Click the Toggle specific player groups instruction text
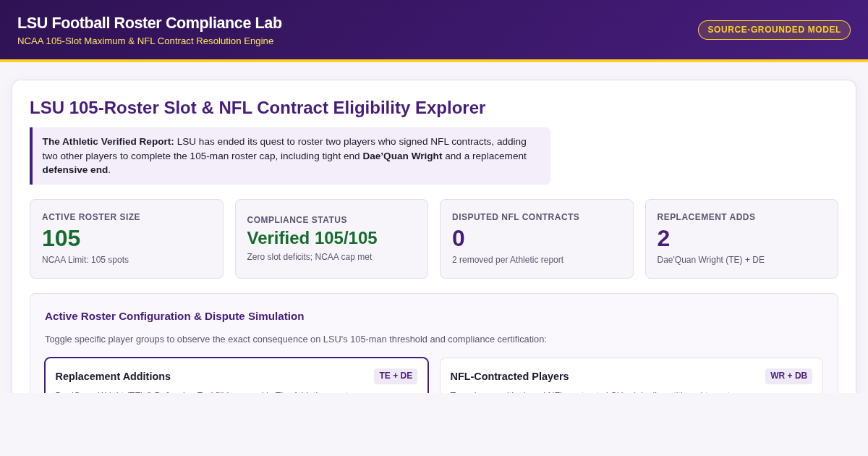The width and height of the screenshot is (868, 456). click(296, 339)
